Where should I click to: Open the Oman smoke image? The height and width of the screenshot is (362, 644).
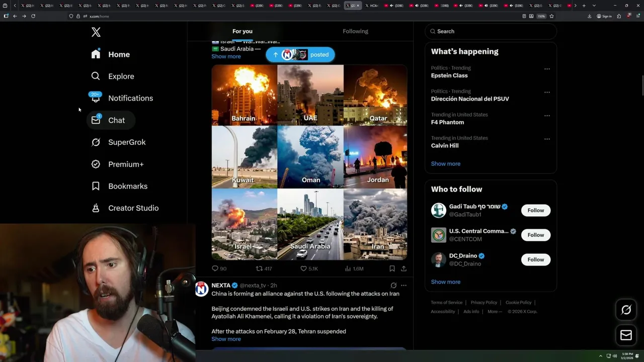310,156
